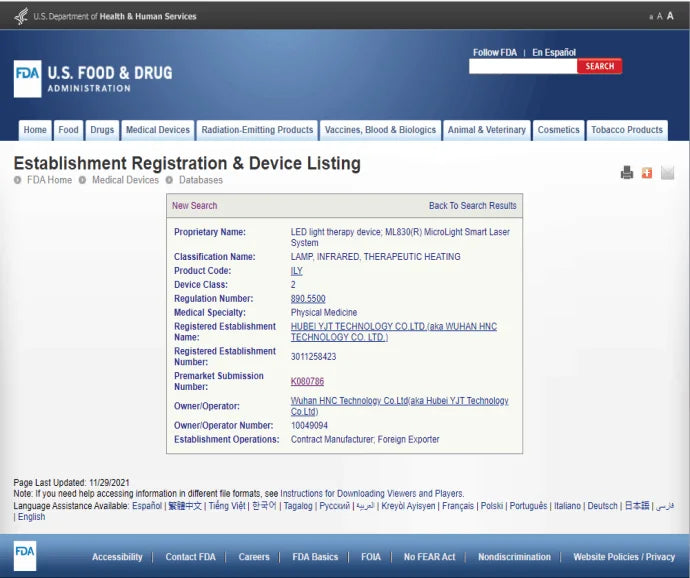Click the FDA logo in footer
690x578 pixels.
[x=25, y=556]
